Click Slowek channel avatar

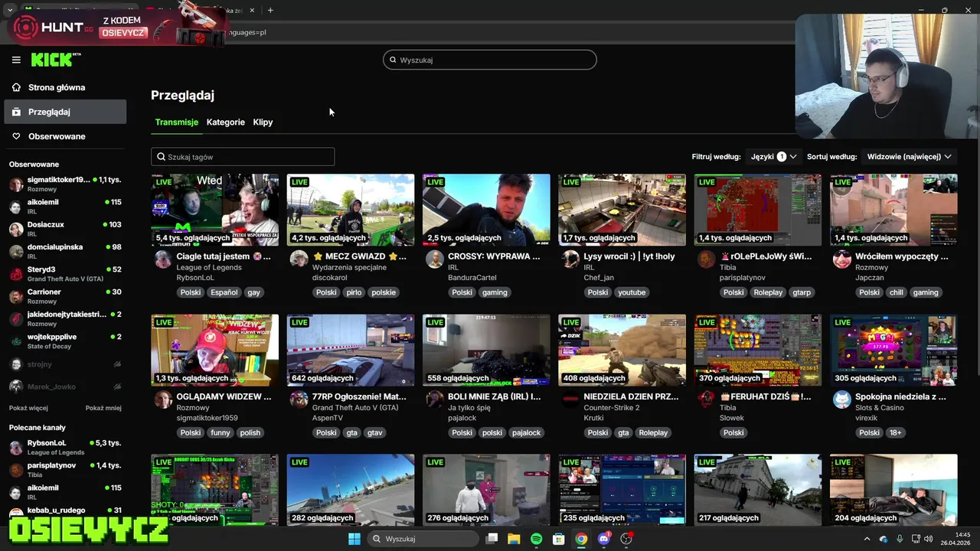pos(706,399)
